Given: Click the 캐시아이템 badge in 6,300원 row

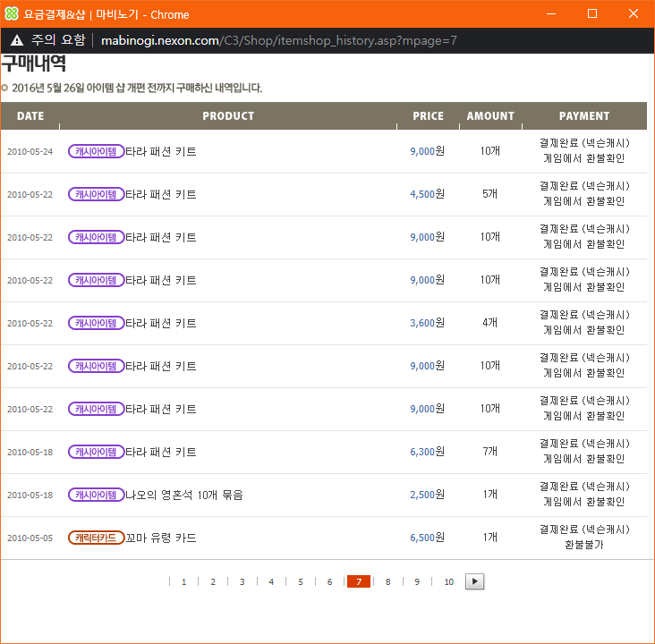Looking at the screenshot, I should point(96,452).
